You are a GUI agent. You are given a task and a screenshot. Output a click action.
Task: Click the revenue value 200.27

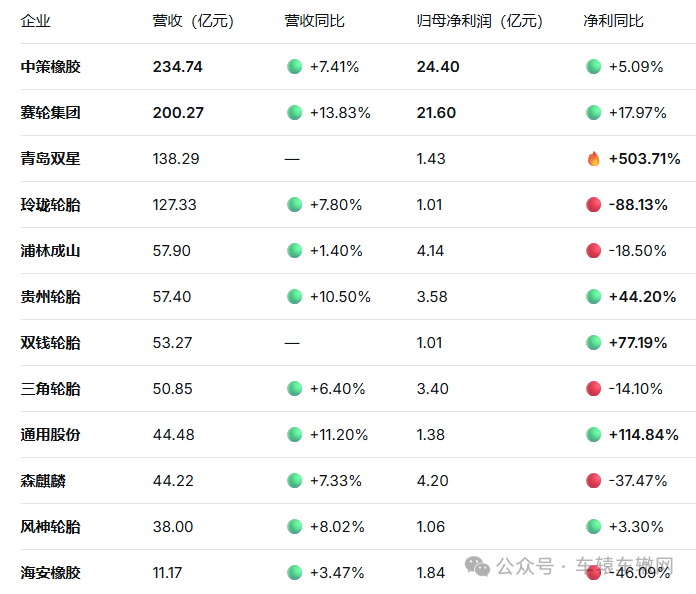178,113
